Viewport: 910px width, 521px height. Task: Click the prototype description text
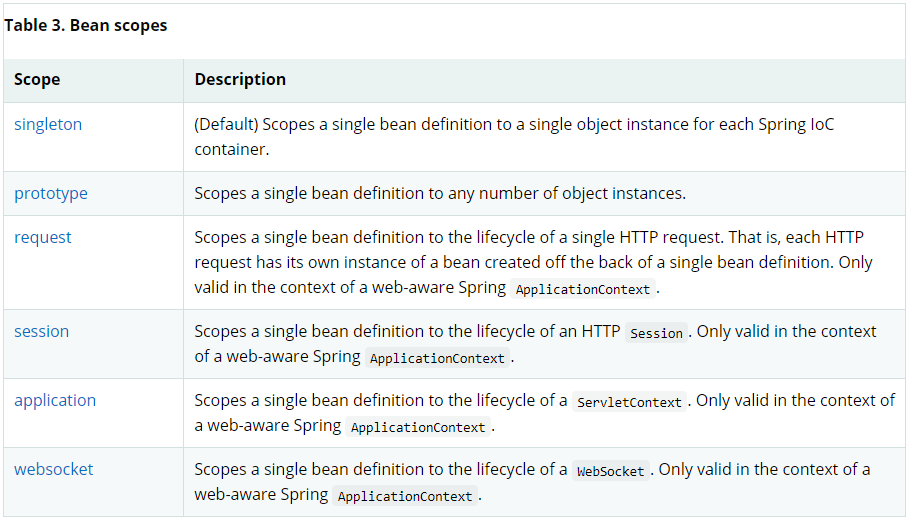440,194
